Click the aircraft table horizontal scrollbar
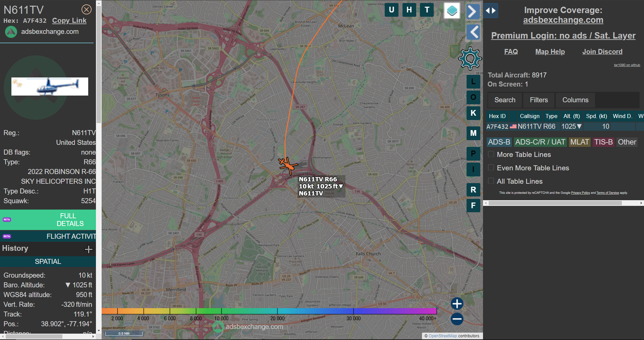This screenshot has height=340, width=644. [555, 203]
